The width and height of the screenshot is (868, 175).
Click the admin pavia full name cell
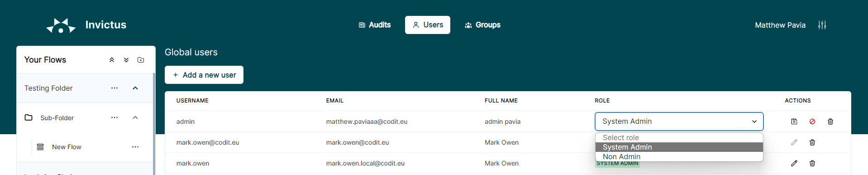point(502,122)
